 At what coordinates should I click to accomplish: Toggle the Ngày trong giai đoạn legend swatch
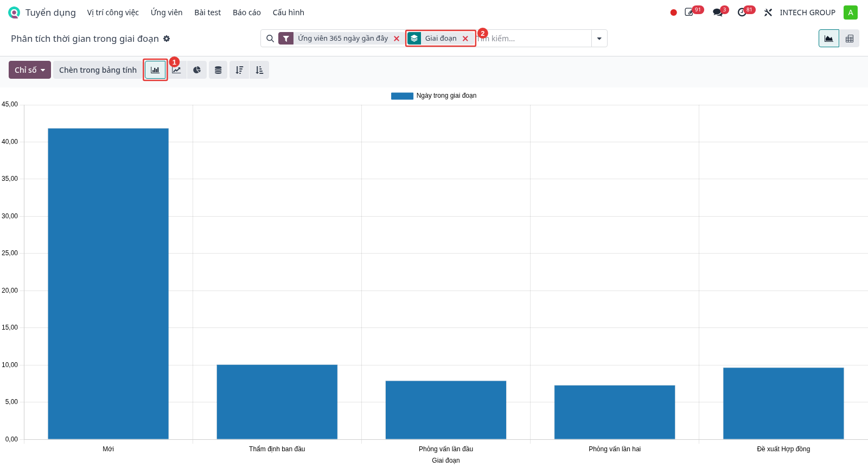point(402,96)
